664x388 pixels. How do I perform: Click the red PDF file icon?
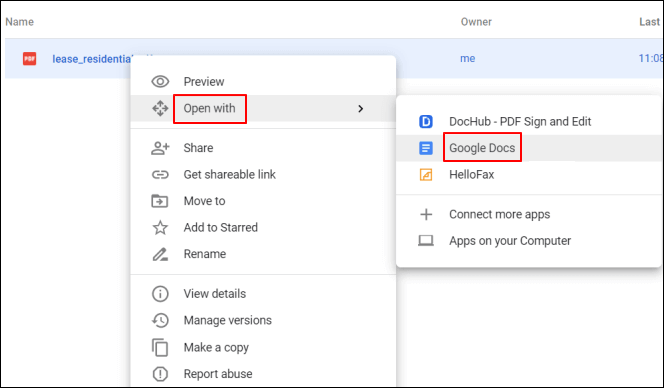(29, 58)
